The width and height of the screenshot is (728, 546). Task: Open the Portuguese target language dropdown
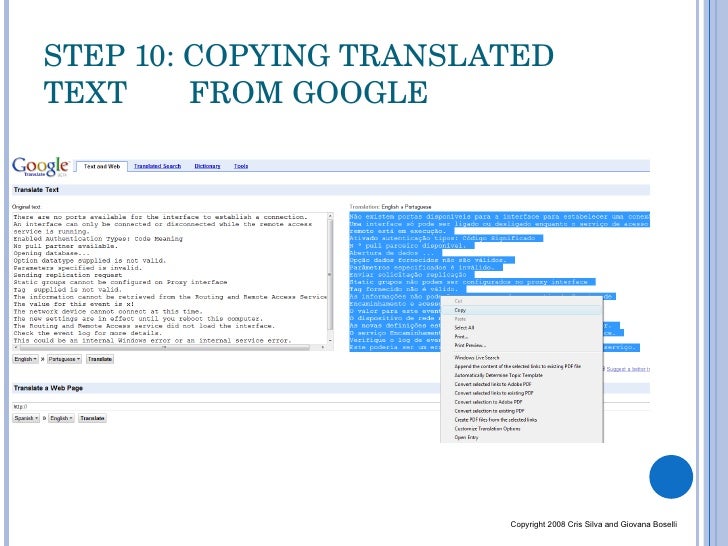[x=64, y=359]
